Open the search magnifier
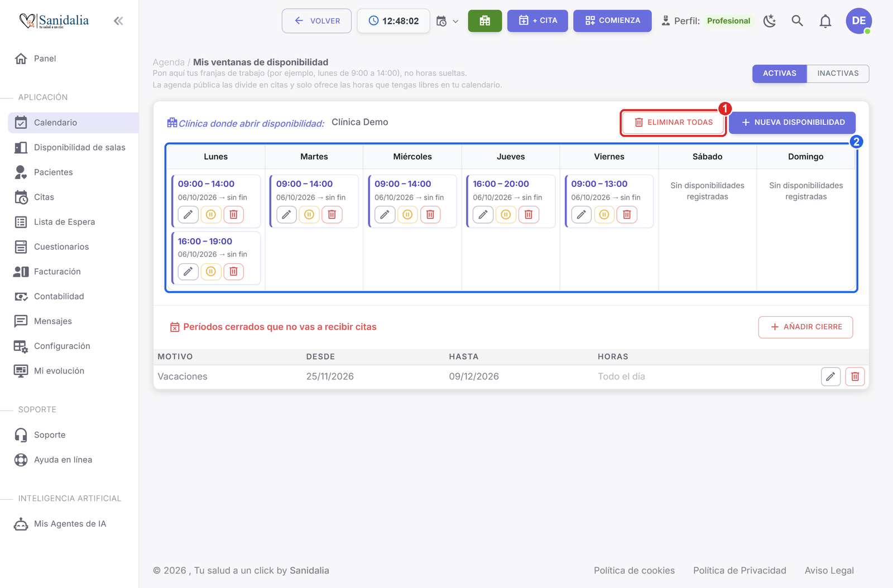This screenshot has width=893, height=588. coord(798,21)
